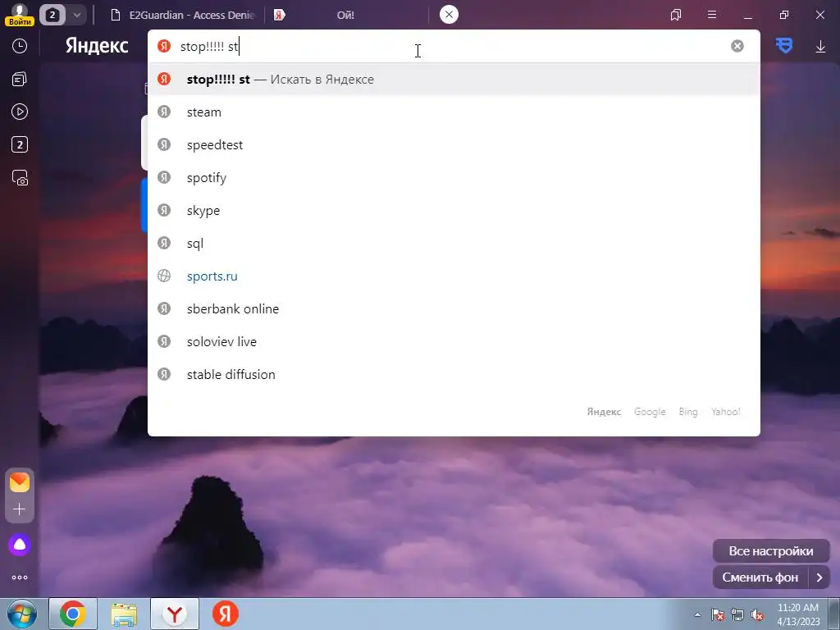Viewport: 840px width, 630px height.
Task: Choose the speedtest suggestion
Action: pyautogui.click(x=453, y=144)
